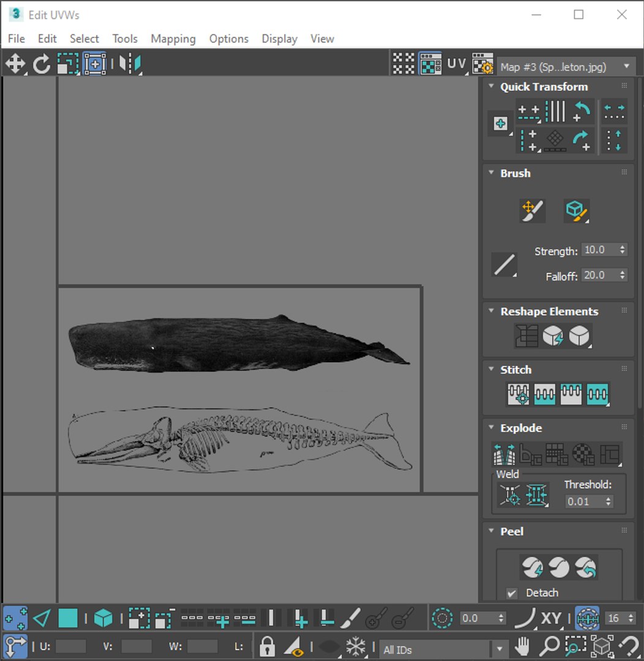Click the Relax custom cube icon

point(580,336)
